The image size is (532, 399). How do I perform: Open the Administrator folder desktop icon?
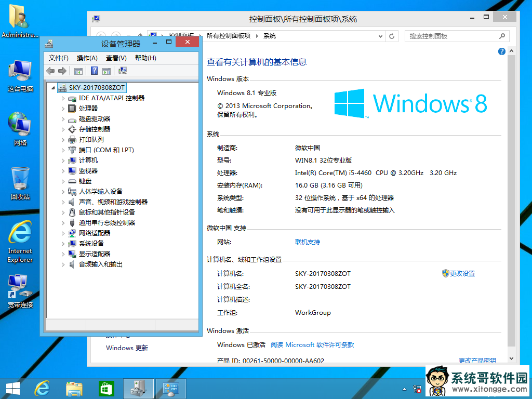19,20
